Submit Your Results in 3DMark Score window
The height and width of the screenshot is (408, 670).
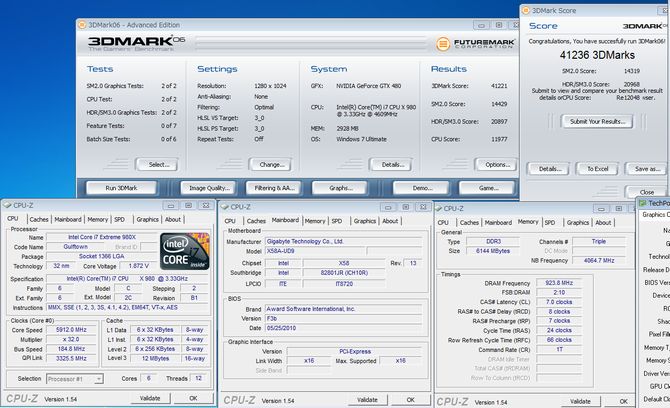coord(597,121)
